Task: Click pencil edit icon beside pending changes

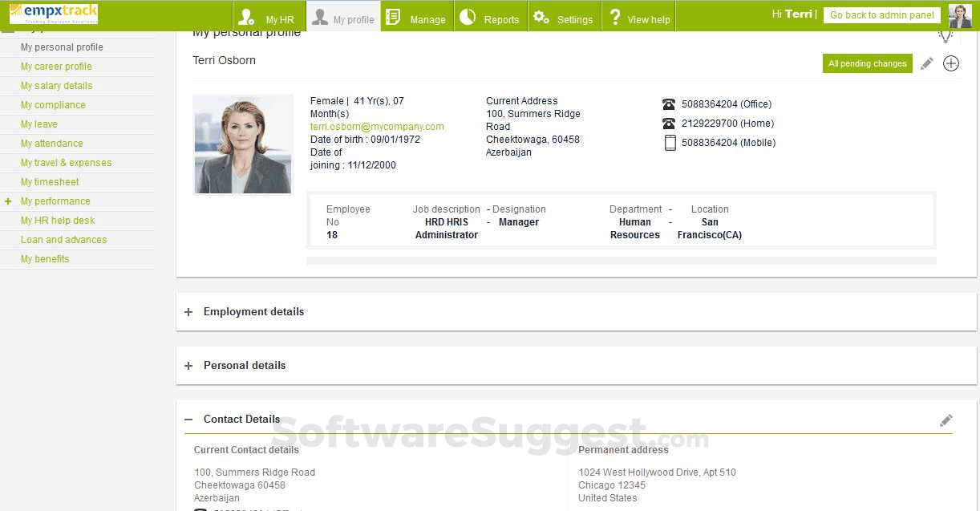Action: click(x=927, y=63)
